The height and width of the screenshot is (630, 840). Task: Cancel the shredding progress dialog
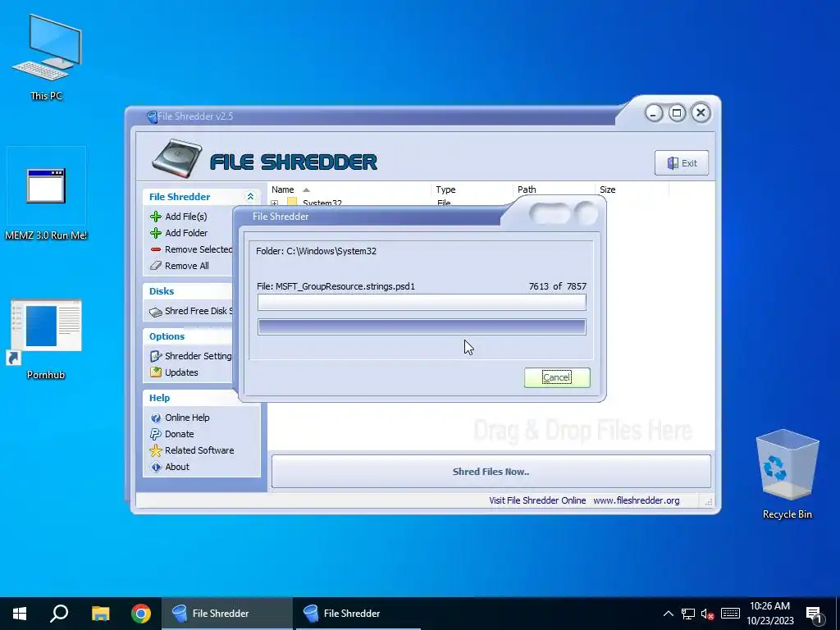(x=557, y=377)
